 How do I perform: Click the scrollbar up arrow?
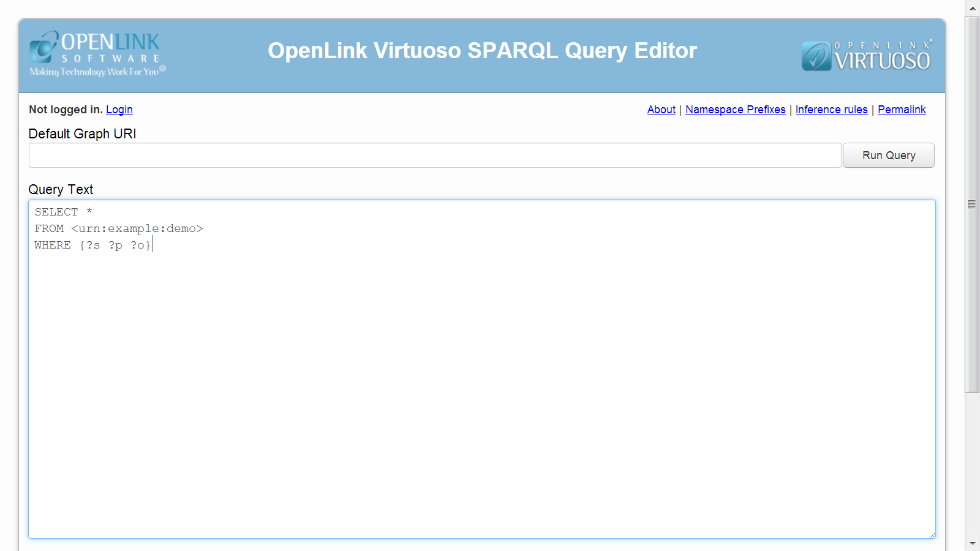coord(972,9)
